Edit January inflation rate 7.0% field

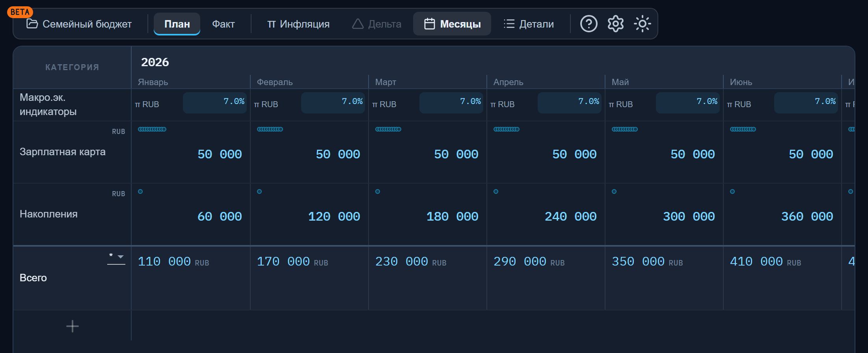215,103
